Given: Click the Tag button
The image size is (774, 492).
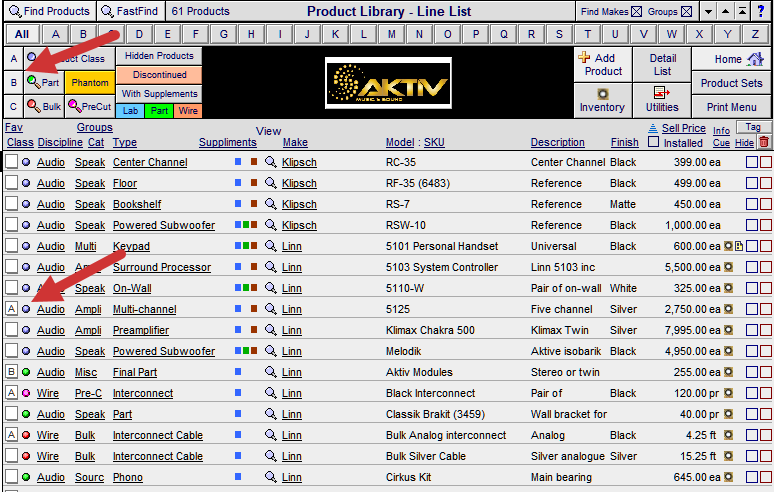Looking at the screenshot, I should tap(753, 127).
